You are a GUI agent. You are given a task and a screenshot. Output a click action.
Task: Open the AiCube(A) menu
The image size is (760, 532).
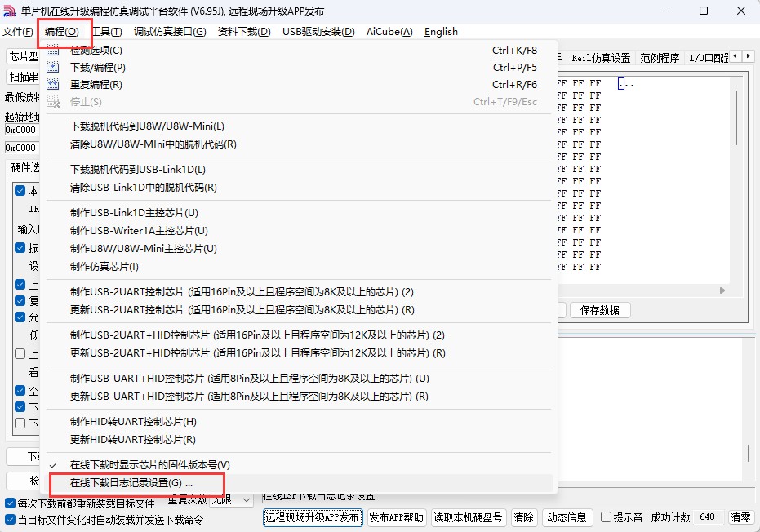tap(389, 32)
